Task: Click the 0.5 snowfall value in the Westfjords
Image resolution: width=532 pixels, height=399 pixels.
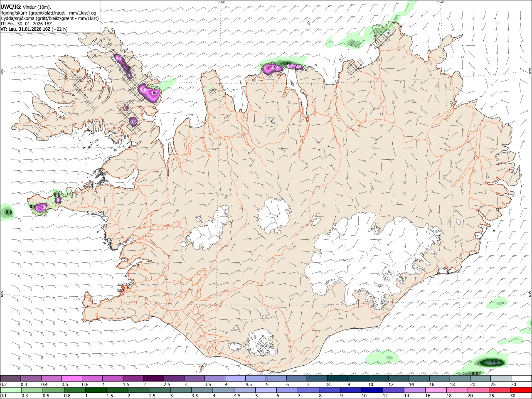Action: pyautogui.click(x=133, y=122)
